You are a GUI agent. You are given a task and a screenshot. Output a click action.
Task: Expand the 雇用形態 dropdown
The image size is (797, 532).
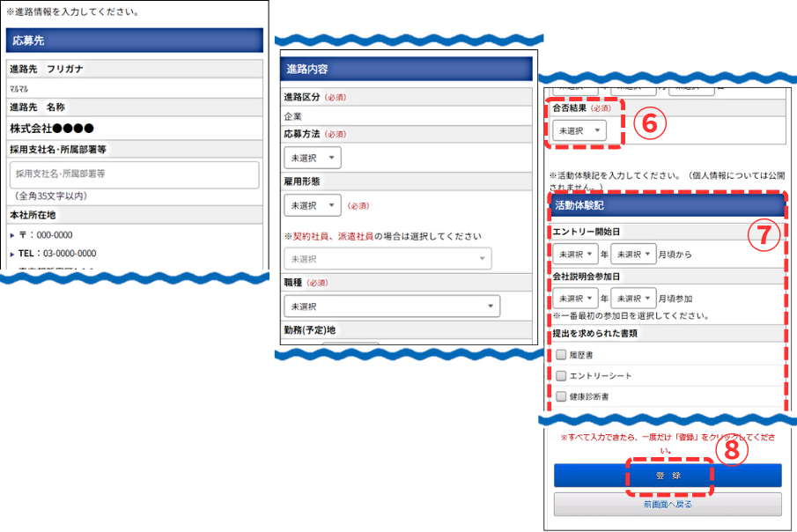[313, 205]
